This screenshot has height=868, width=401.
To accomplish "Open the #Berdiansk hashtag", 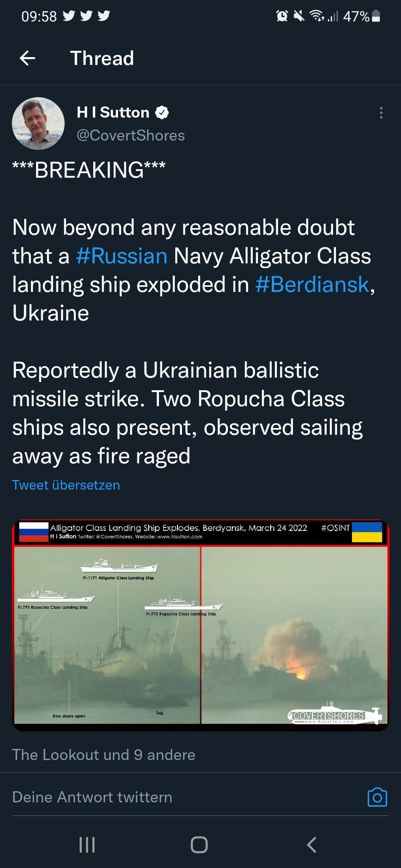I will coord(313,285).
